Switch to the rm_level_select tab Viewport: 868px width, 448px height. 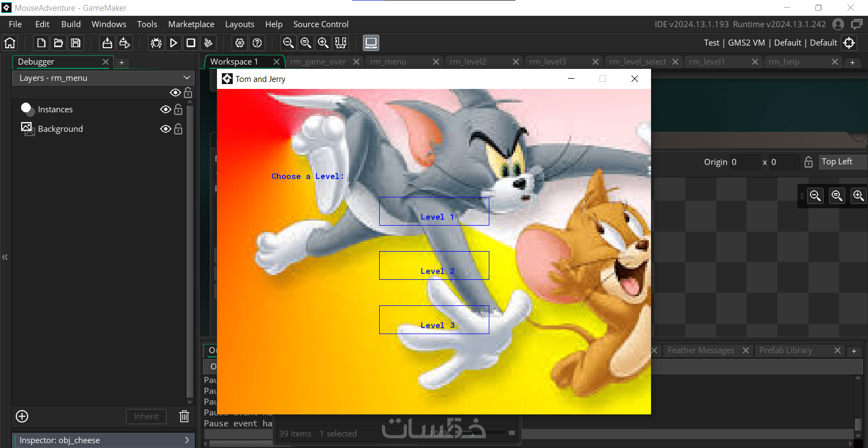pos(637,62)
